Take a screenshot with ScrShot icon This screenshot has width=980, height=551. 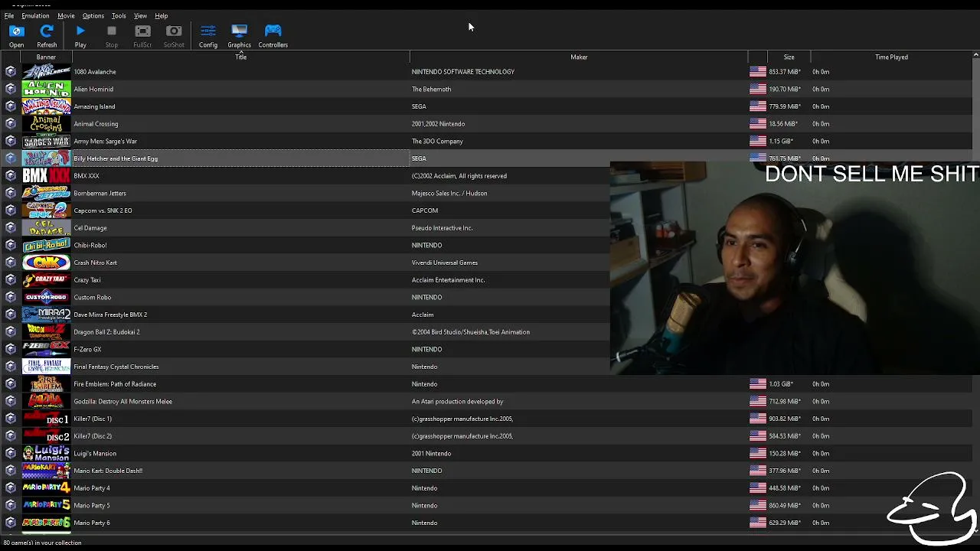pos(174,35)
